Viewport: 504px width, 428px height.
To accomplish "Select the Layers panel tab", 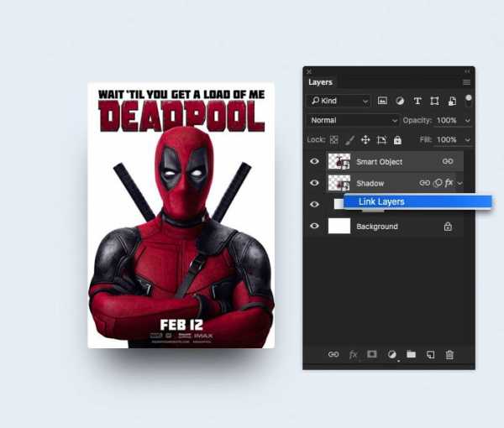I will (x=320, y=82).
